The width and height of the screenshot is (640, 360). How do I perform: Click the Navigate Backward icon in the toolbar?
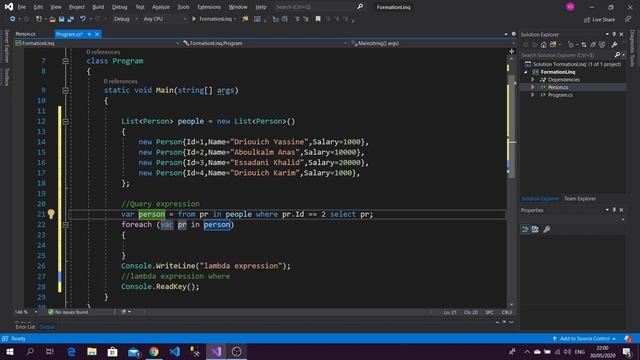[x=13, y=19]
